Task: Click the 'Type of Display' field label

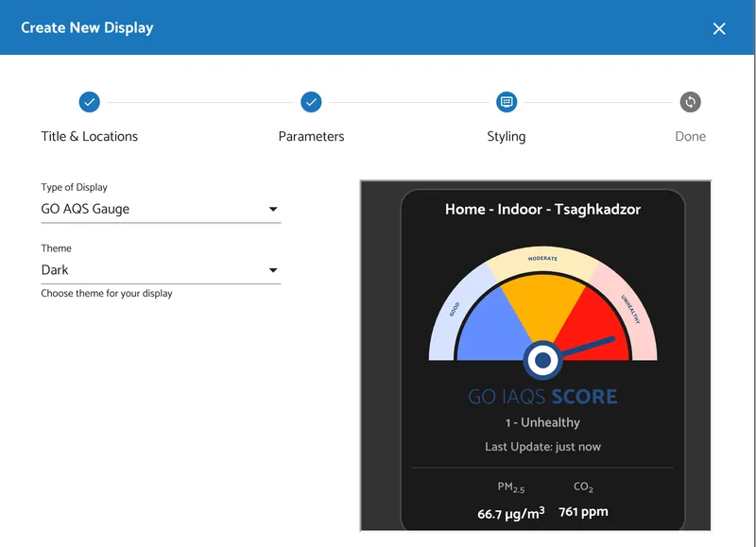Action: (75, 187)
